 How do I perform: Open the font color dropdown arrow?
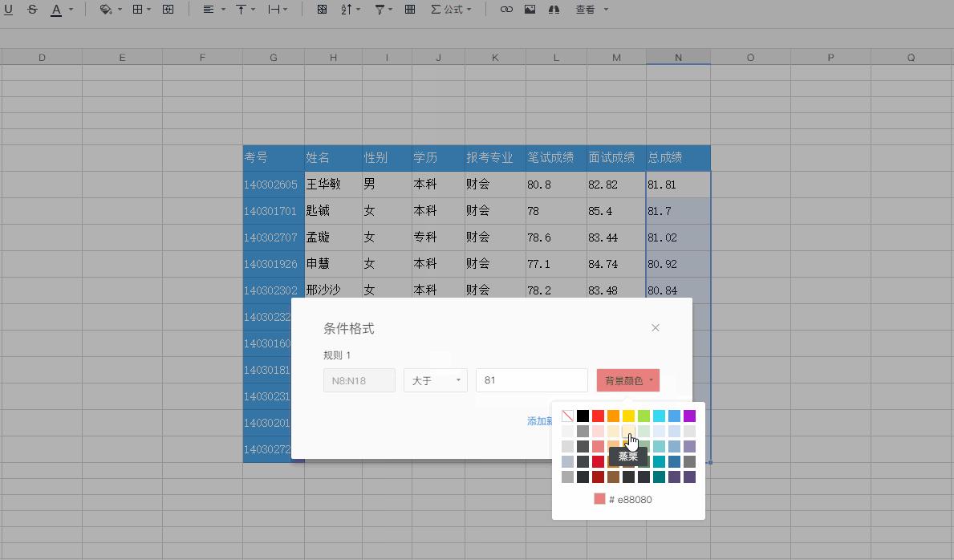pos(69,10)
